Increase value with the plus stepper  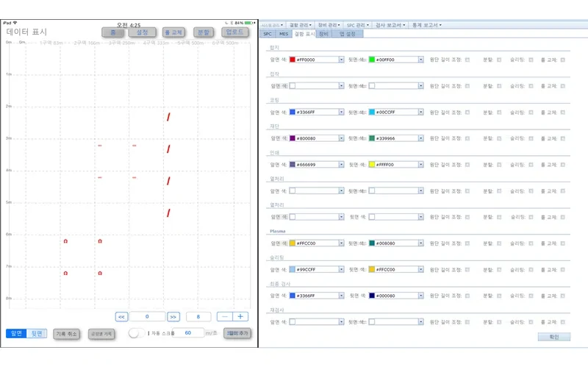(240, 316)
